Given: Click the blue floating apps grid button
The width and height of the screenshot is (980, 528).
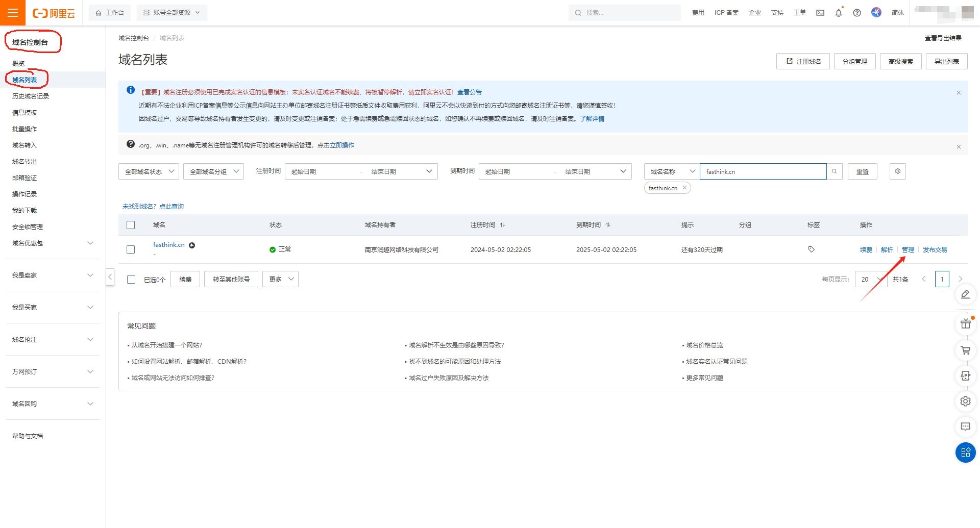Looking at the screenshot, I should coord(965,452).
